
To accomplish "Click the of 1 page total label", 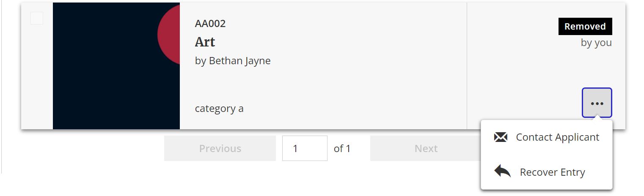I will coord(342,148).
